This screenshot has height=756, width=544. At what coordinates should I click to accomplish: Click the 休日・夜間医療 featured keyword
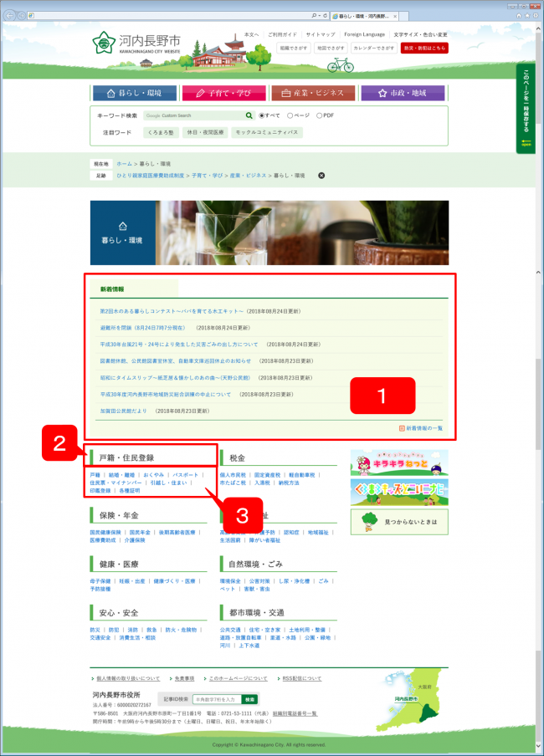click(x=205, y=133)
